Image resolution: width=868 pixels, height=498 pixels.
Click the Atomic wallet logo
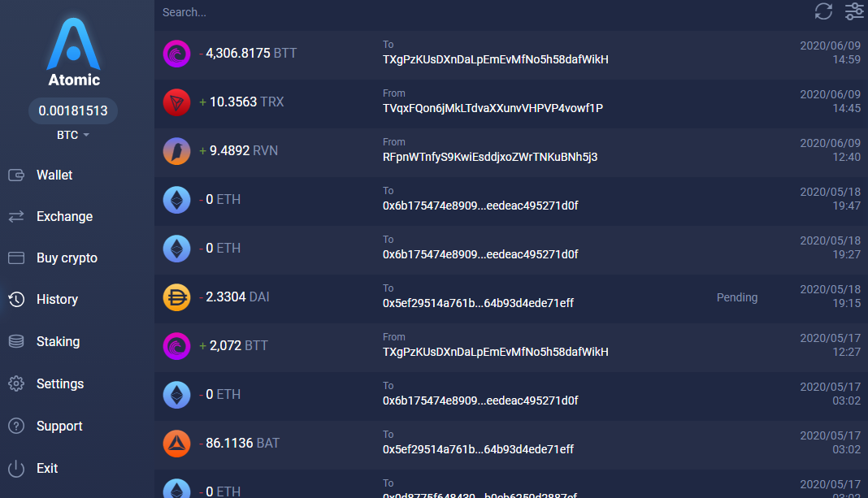pyautogui.click(x=74, y=52)
